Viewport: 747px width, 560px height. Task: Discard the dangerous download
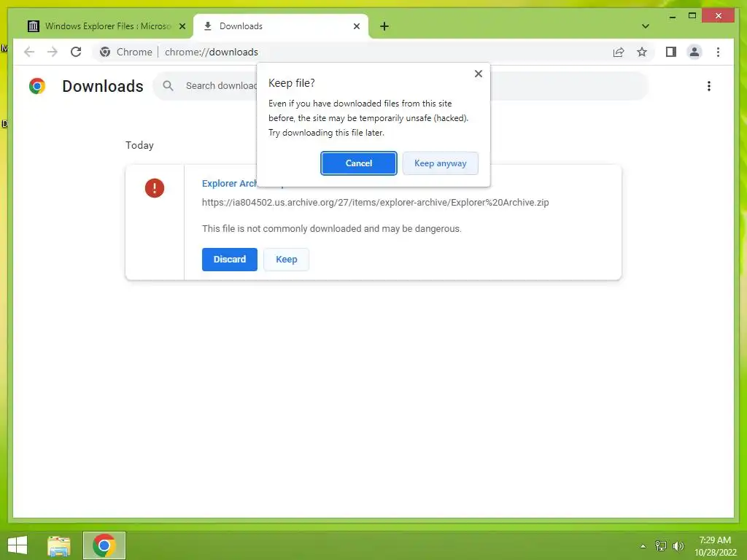pos(230,260)
